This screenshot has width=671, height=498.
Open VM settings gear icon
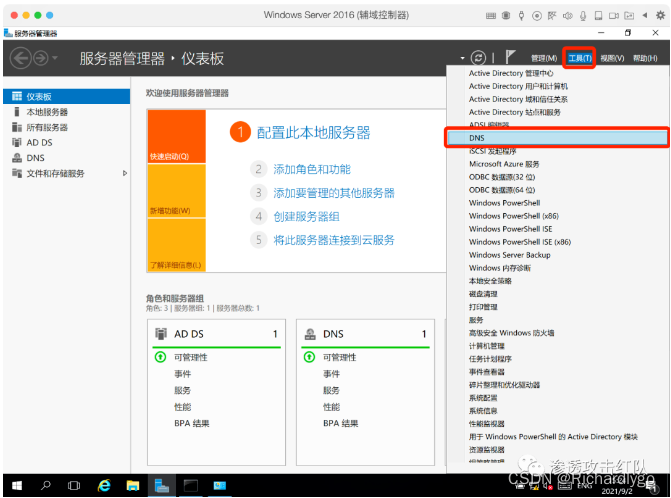(660, 15)
